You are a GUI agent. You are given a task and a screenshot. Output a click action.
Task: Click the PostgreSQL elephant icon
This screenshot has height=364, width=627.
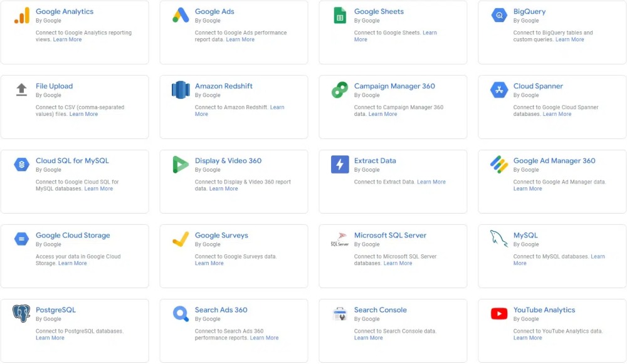(21, 314)
